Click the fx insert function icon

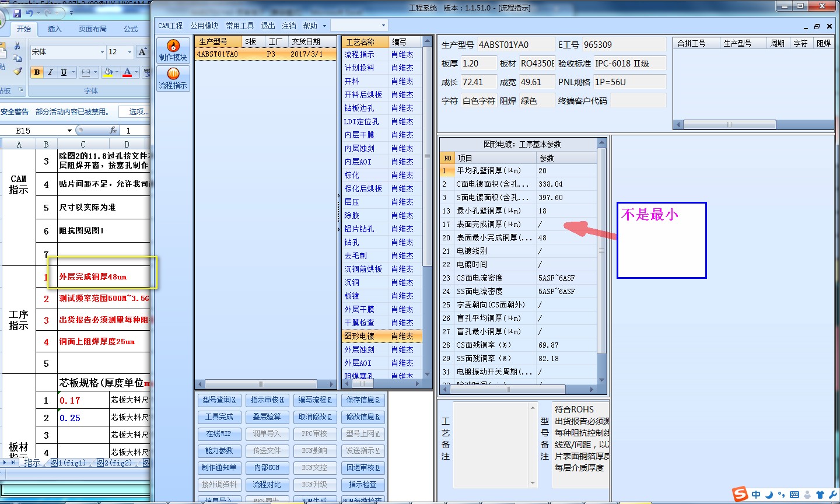click(113, 130)
